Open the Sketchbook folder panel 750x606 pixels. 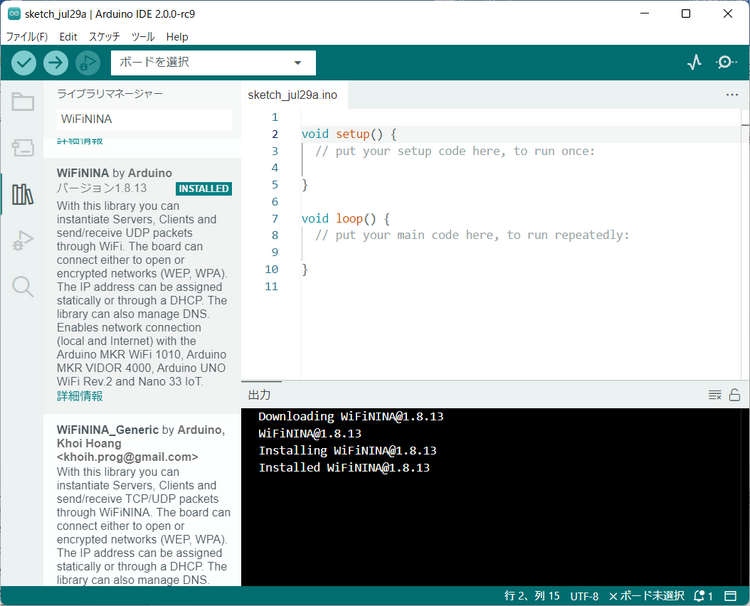22,101
